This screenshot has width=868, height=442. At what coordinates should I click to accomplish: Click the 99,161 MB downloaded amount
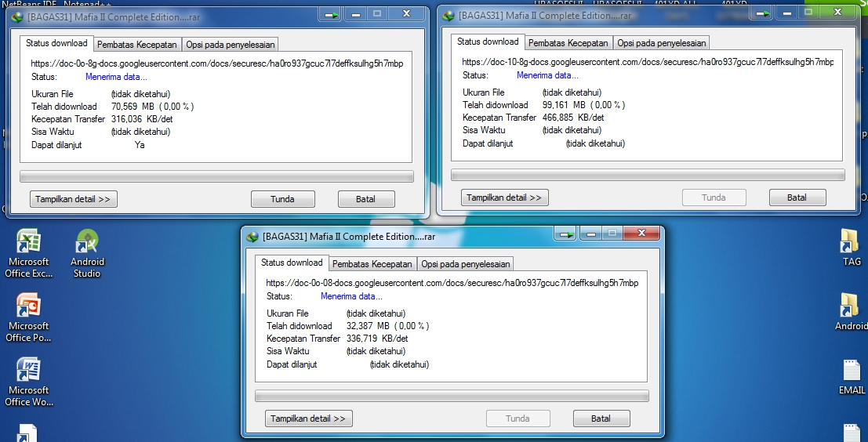click(x=564, y=104)
